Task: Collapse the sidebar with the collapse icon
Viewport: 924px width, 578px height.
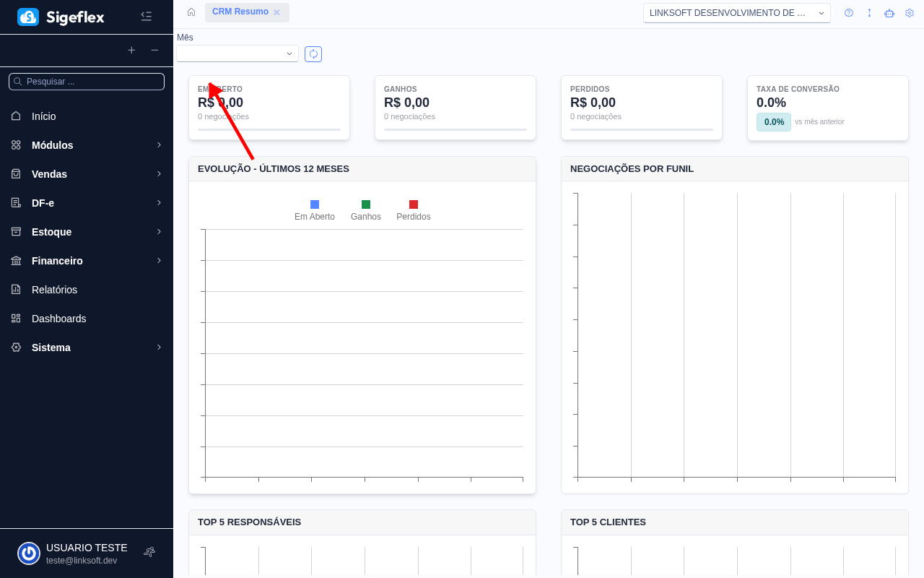Action: coord(147,15)
